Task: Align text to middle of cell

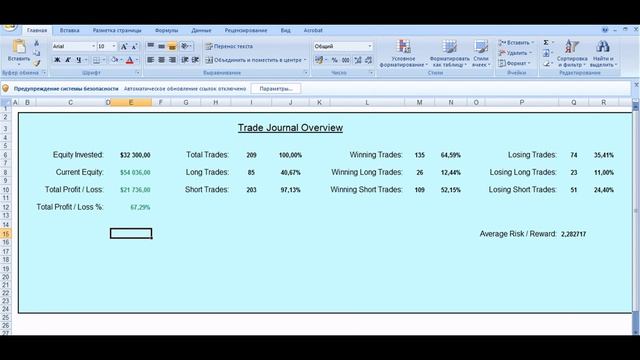Action: click(x=162, y=46)
